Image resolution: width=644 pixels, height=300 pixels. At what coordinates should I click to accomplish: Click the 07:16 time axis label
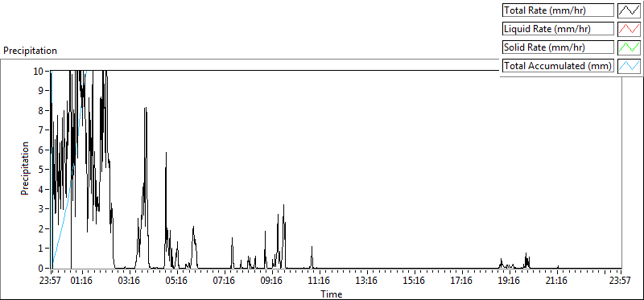pos(225,282)
